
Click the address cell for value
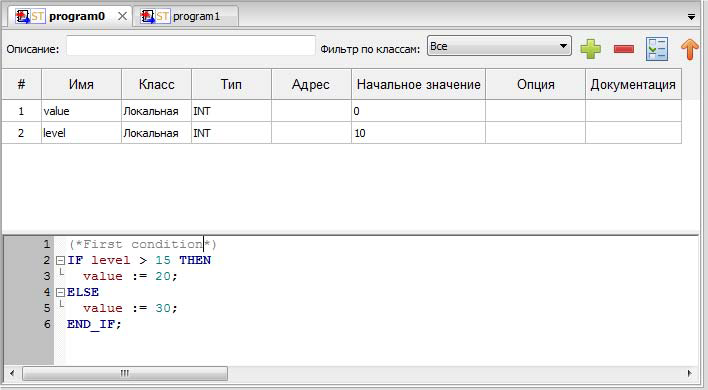click(x=311, y=111)
